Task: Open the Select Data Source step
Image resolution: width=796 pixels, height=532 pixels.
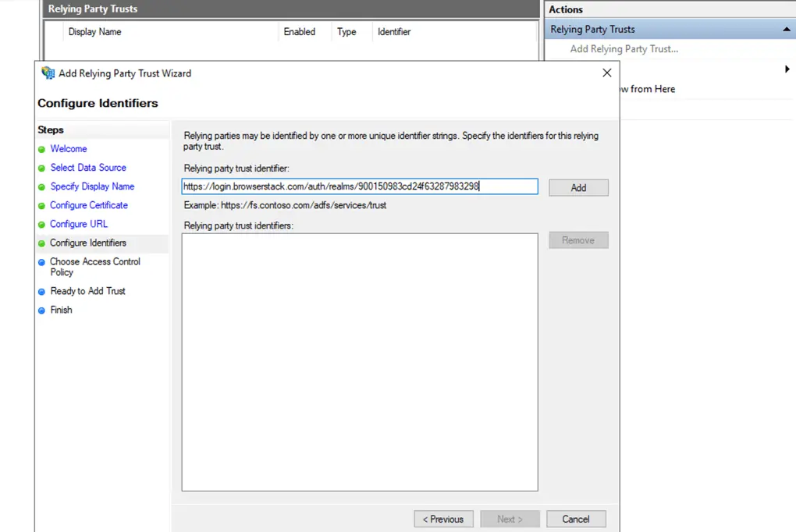Action: click(x=88, y=168)
